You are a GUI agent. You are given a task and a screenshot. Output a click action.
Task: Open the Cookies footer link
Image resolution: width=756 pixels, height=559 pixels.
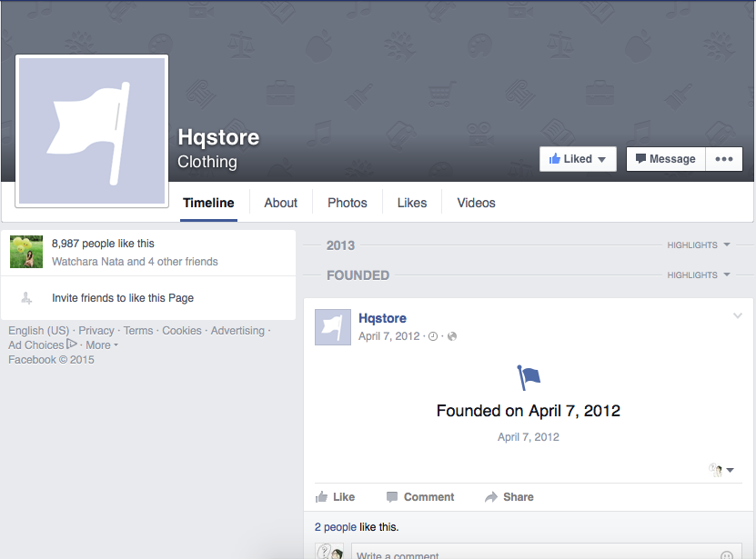(x=182, y=331)
